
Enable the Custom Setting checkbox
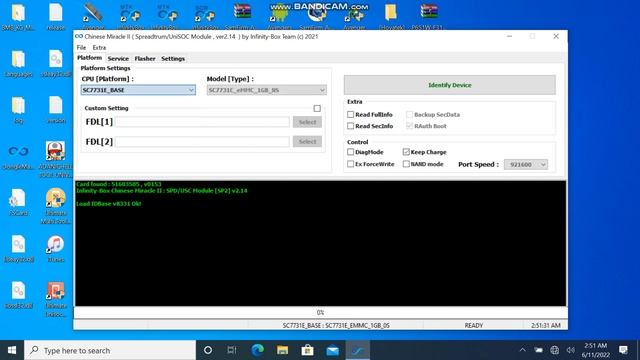point(317,108)
